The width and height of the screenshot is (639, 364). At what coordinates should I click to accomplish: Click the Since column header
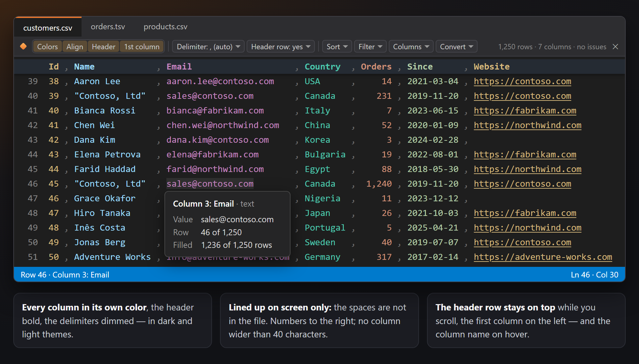[x=420, y=67]
